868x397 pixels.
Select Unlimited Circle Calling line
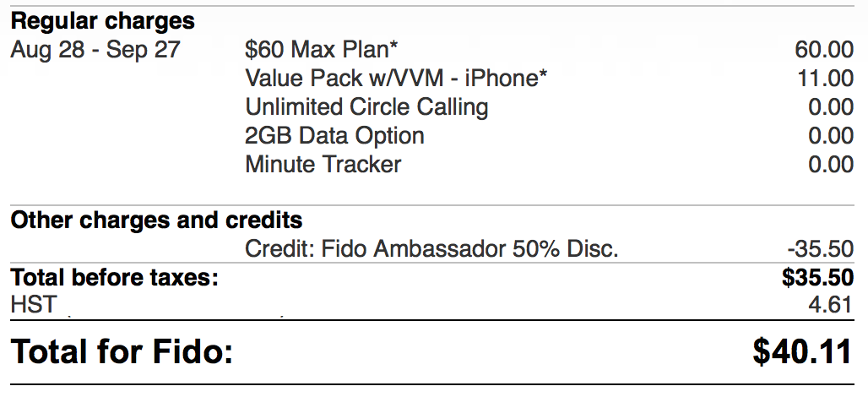click(x=366, y=107)
